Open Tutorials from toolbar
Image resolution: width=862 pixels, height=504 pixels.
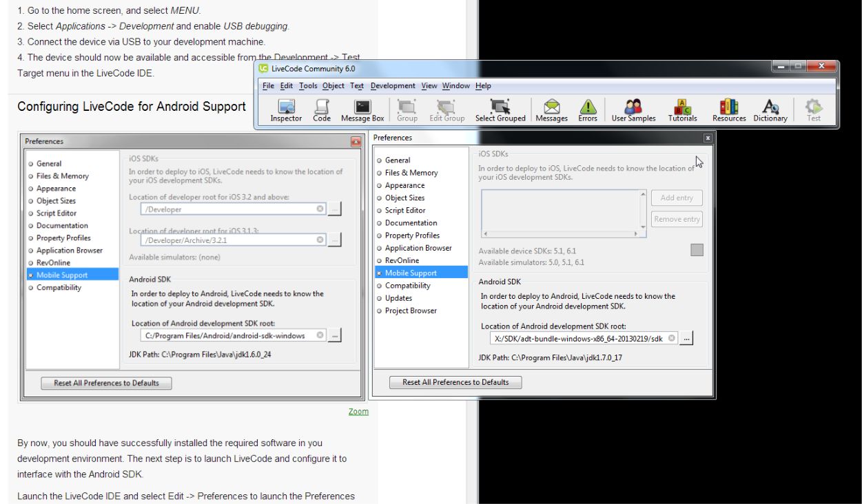(x=682, y=110)
